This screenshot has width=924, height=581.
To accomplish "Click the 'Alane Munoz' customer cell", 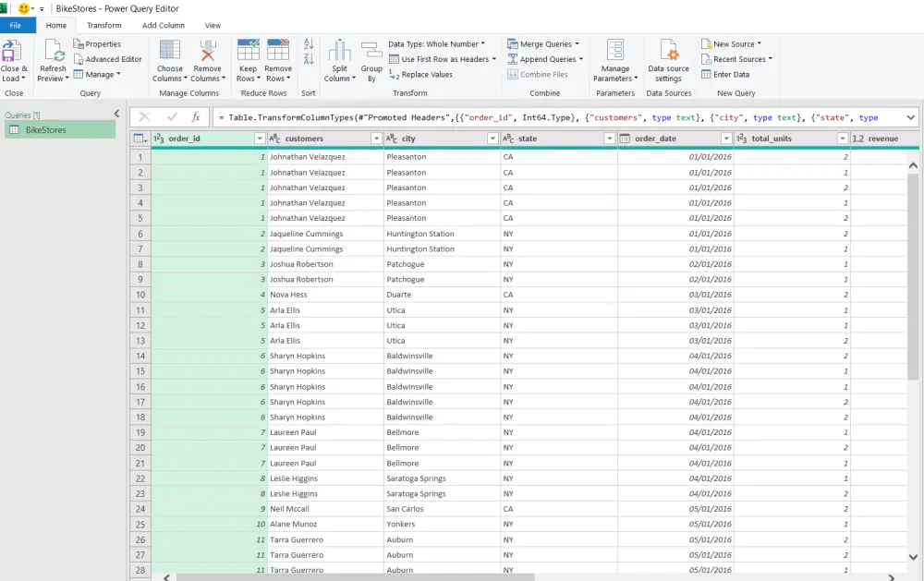I will 326,525.
